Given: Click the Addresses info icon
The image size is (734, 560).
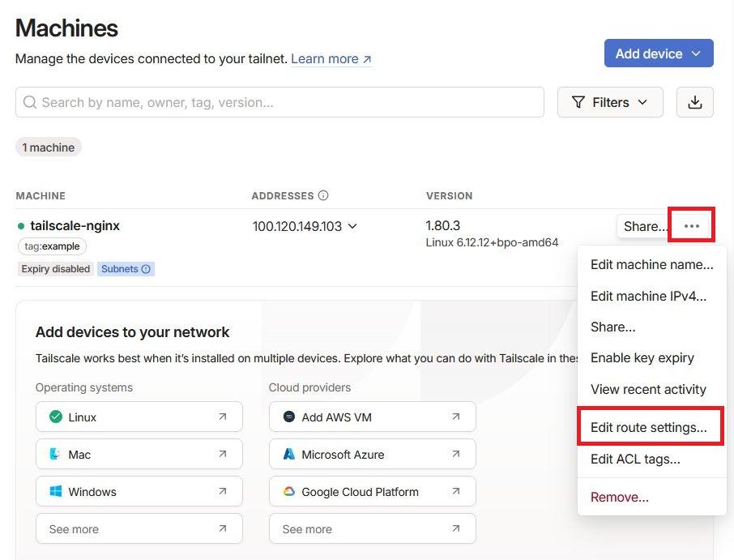Looking at the screenshot, I should (x=323, y=195).
